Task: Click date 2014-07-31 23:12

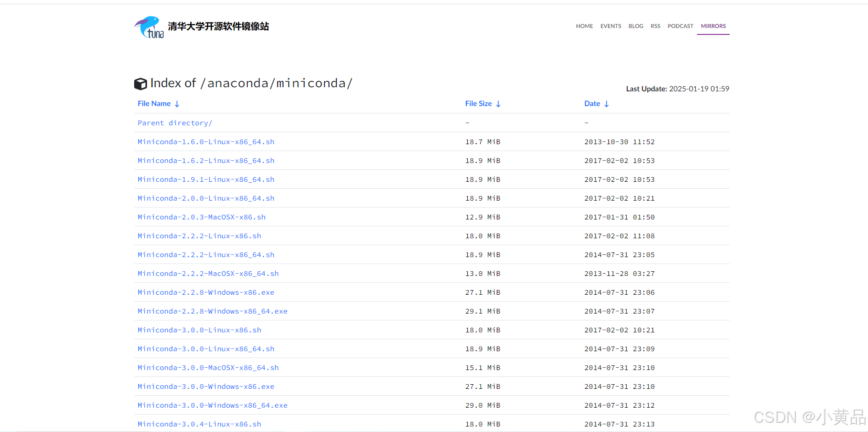Action: click(x=619, y=405)
